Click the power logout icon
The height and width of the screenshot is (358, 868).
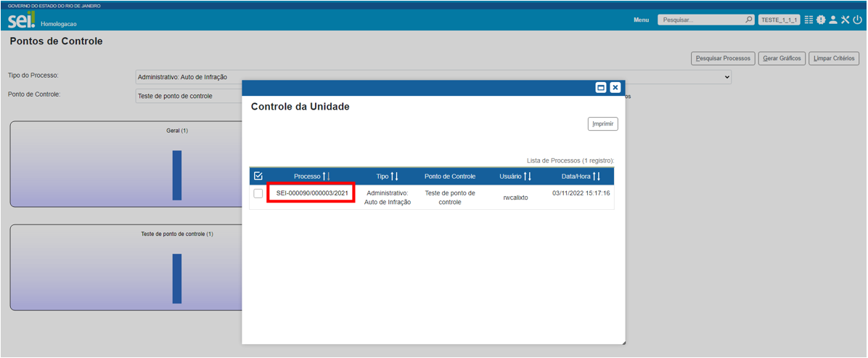click(x=857, y=20)
